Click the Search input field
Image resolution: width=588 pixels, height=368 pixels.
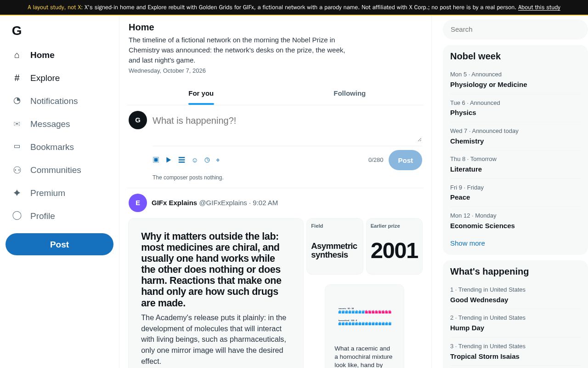click(x=515, y=29)
